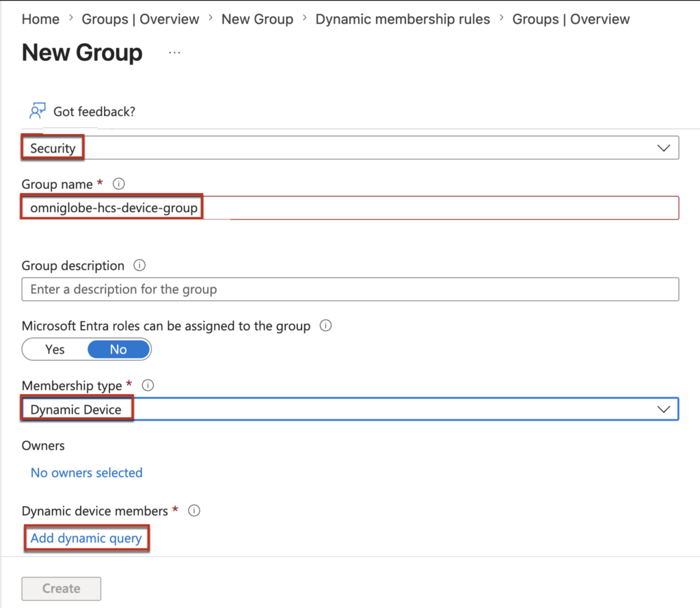Expand the Membership type dropdown arrow
This screenshot has height=608, width=700.
(662, 409)
